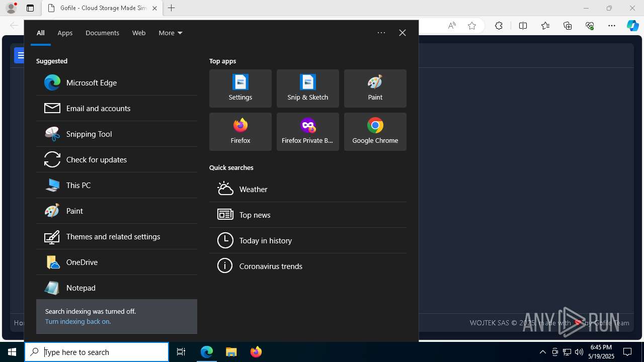Switch to the Apps search tab
644x362 pixels.
[65, 33]
